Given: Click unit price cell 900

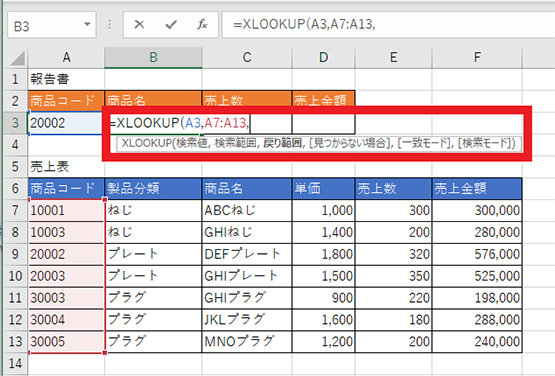Looking at the screenshot, I should [324, 298].
